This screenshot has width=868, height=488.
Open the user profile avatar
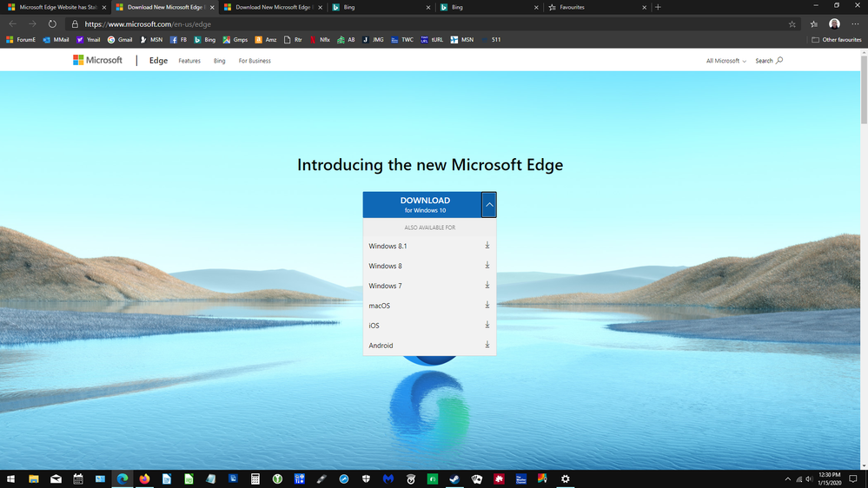click(834, 23)
